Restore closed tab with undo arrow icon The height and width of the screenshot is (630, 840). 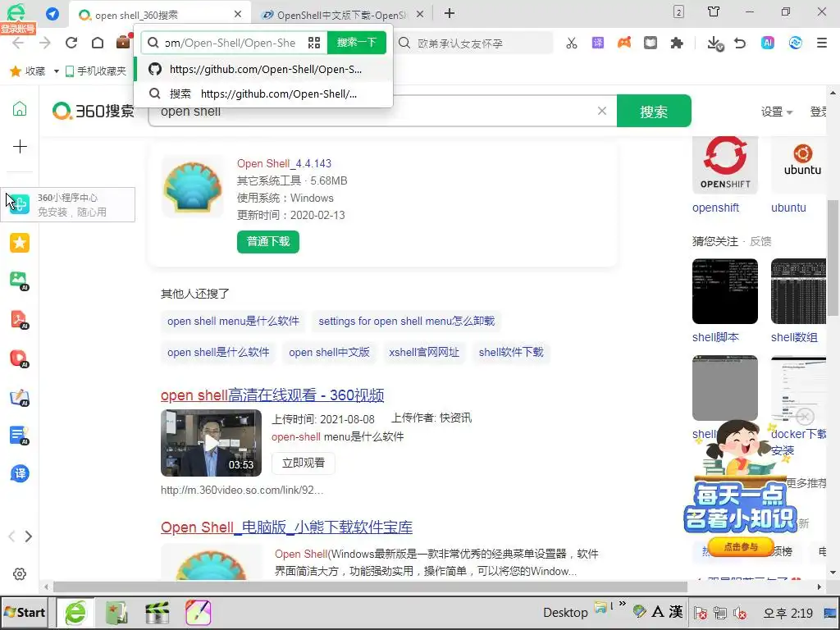click(x=740, y=43)
